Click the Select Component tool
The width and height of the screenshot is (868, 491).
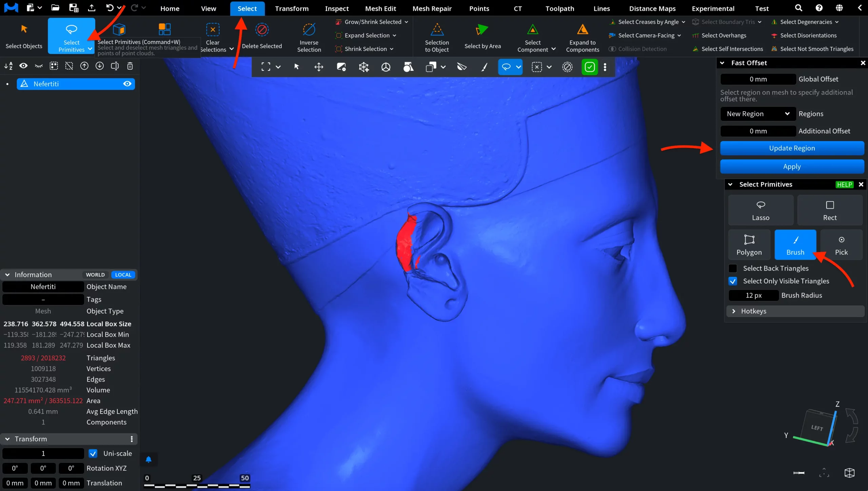tap(533, 36)
